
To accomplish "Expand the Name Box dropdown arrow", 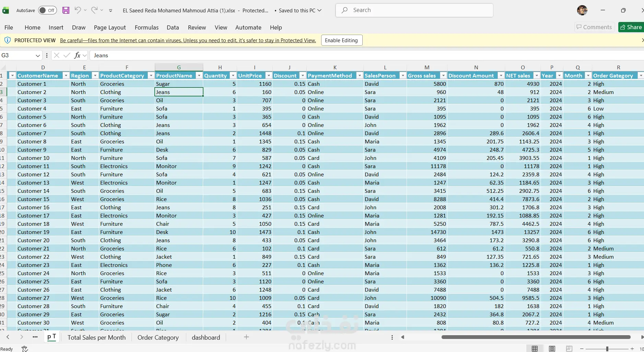I will pyautogui.click(x=38, y=56).
